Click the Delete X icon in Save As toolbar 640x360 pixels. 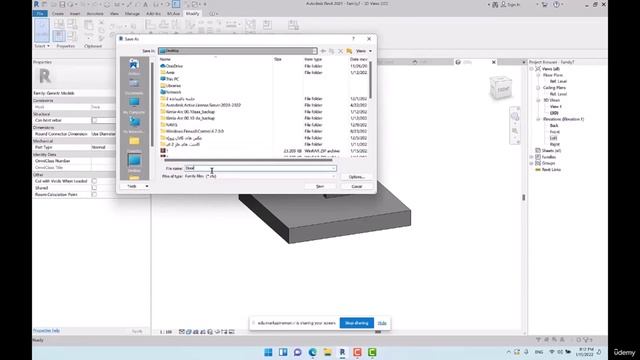pos(340,51)
